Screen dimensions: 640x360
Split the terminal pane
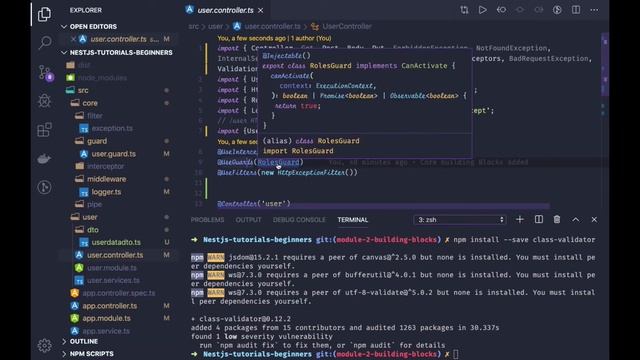(x=539, y=220)
